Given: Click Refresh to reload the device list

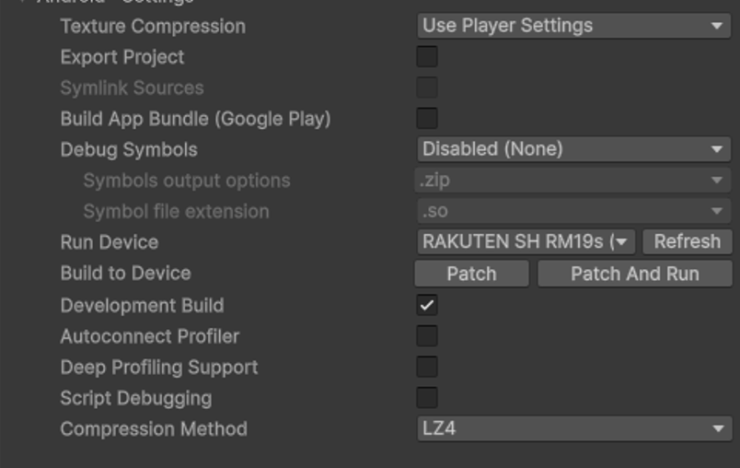Looking at the screenshot, I should (x=687, y=242).
